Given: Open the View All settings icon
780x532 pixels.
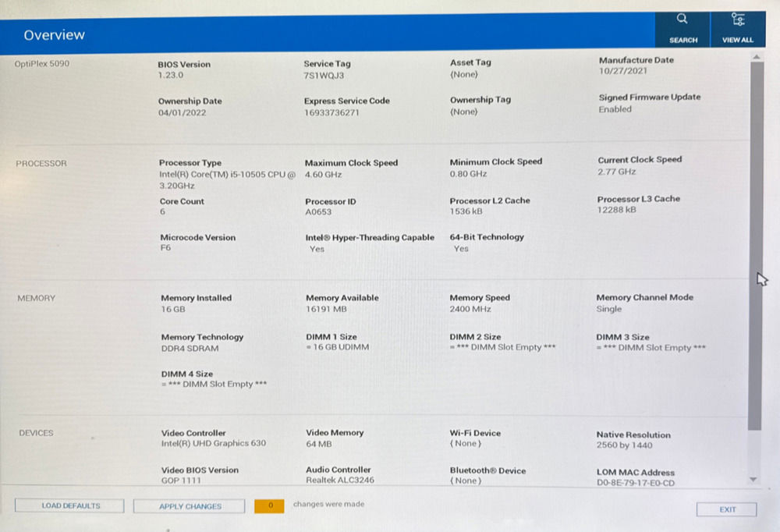Looking at the screenshot, I should [738, 29].
